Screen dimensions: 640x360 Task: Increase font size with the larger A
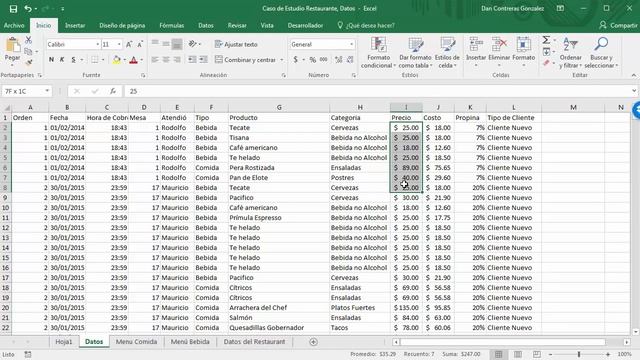click(x=129, y=44)
